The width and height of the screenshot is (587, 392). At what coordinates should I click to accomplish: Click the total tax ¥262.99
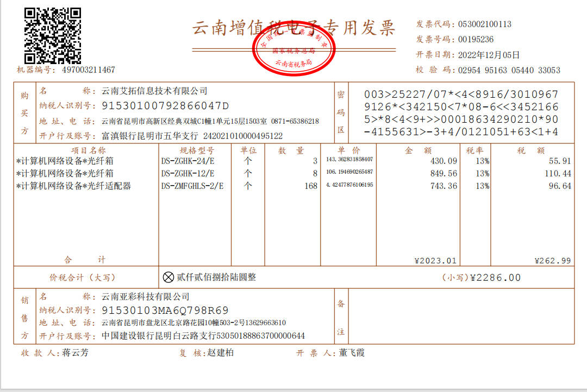(x=553, y=261)
